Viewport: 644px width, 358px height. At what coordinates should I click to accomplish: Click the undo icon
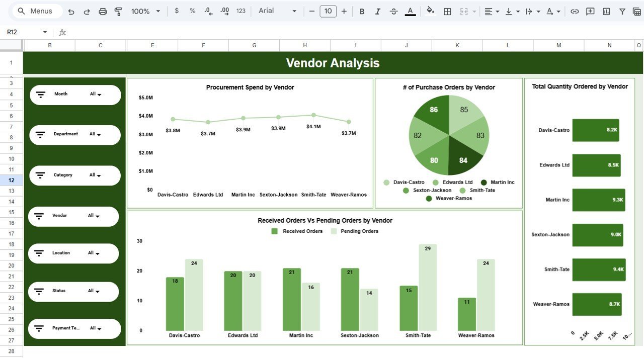tap(71, 11)
